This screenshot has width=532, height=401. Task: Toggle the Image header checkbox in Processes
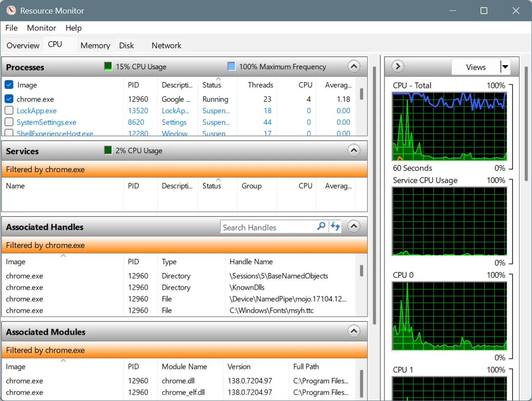(x=9, y=84)
